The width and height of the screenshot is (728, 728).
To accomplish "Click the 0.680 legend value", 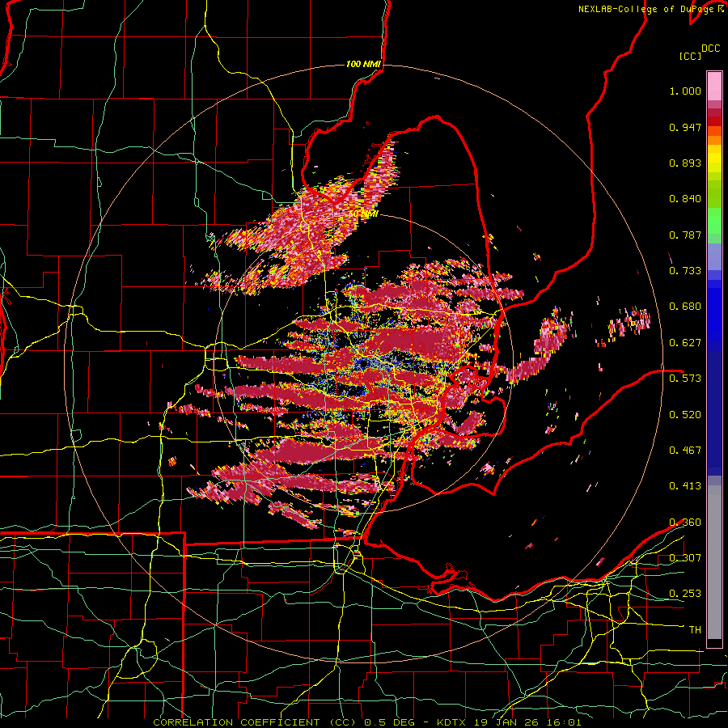I will (x=685, y=307).
